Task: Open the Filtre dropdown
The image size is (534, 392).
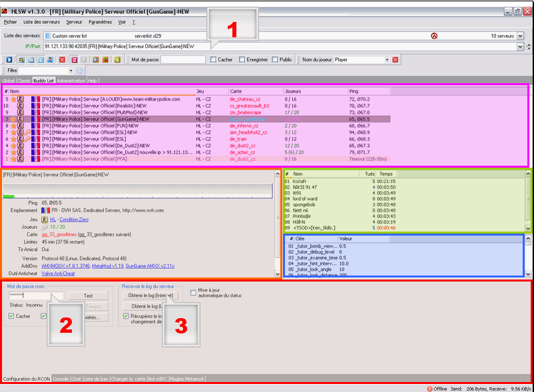Action: [71, 71]
